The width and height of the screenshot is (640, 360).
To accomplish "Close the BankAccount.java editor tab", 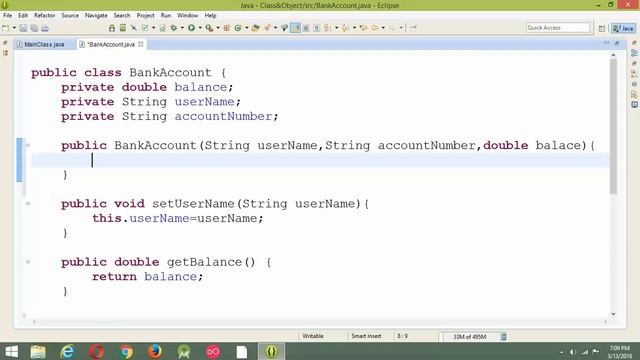I will coord(141,44).
